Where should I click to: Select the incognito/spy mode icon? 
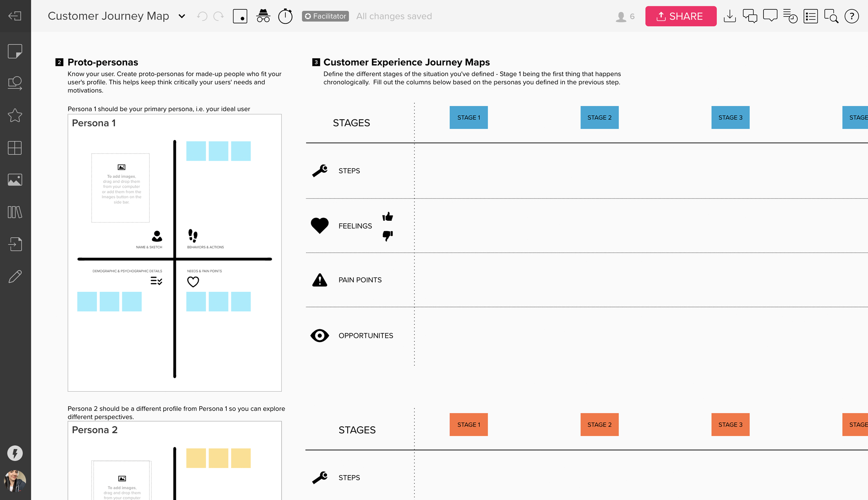(x=262, y=16)
